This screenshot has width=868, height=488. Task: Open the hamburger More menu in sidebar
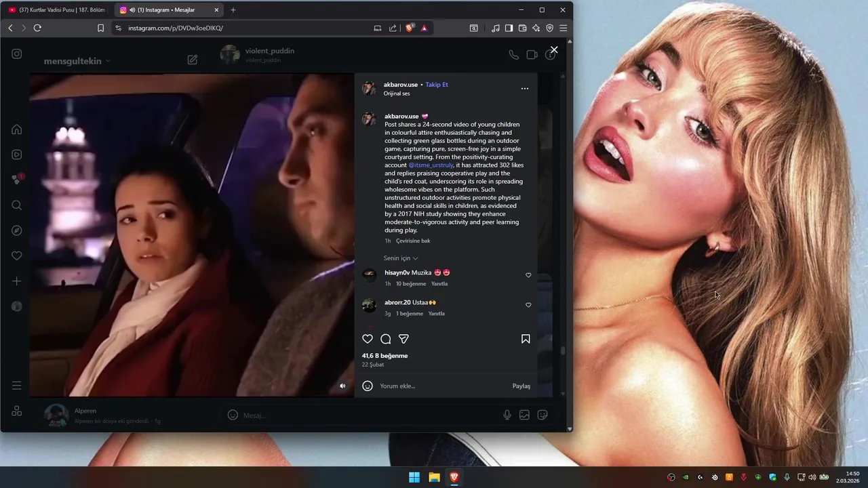click(x=17, y=386)
